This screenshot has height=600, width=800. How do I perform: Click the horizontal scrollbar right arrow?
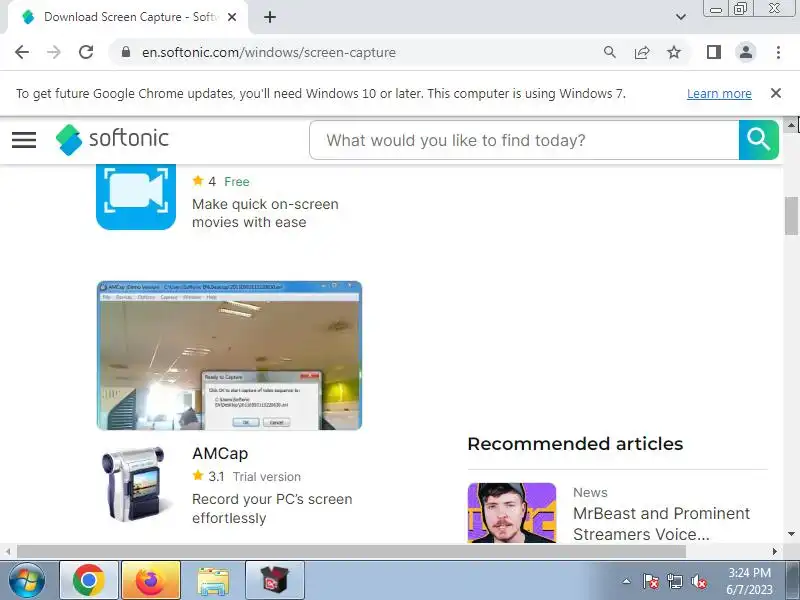tap(774, 552)
